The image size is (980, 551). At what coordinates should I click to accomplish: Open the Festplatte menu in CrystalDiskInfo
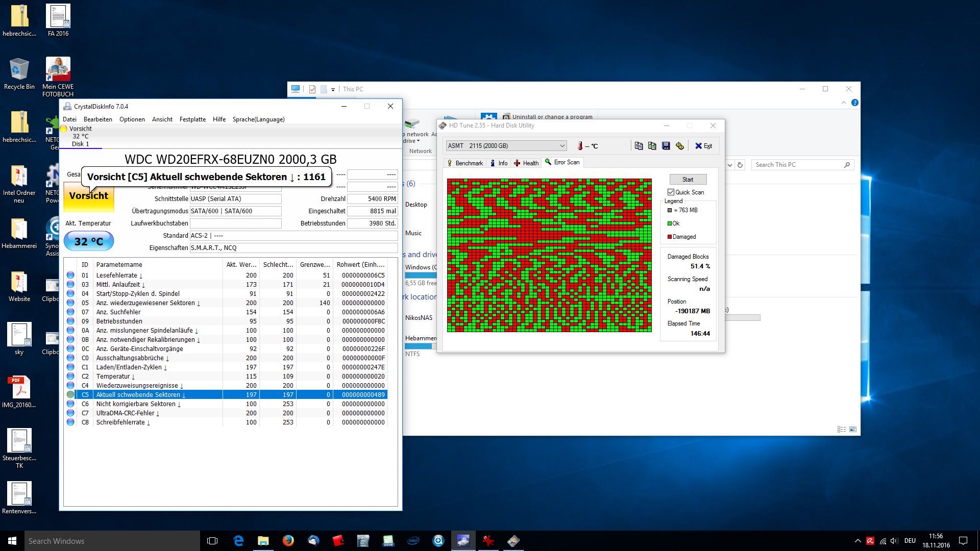pyautogui.click(x=192, y=119)
